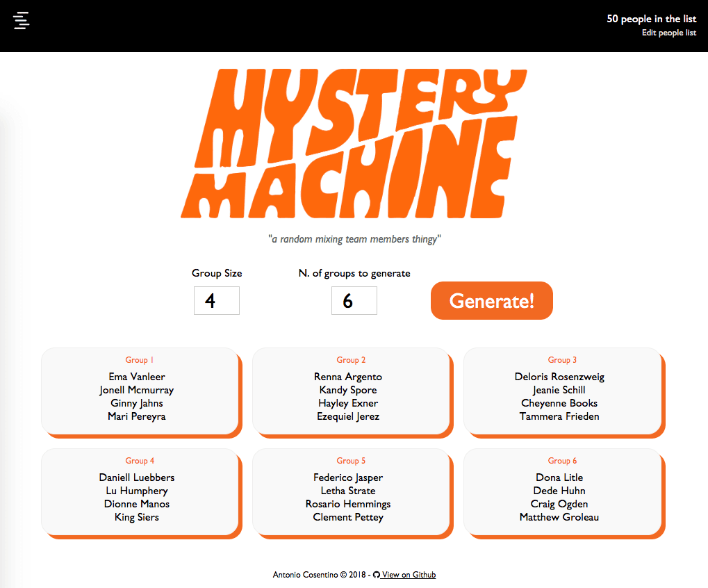Click name 'Craig Ogden'
708x588 pixels.
pyautogui.click(x=559, y=504)
